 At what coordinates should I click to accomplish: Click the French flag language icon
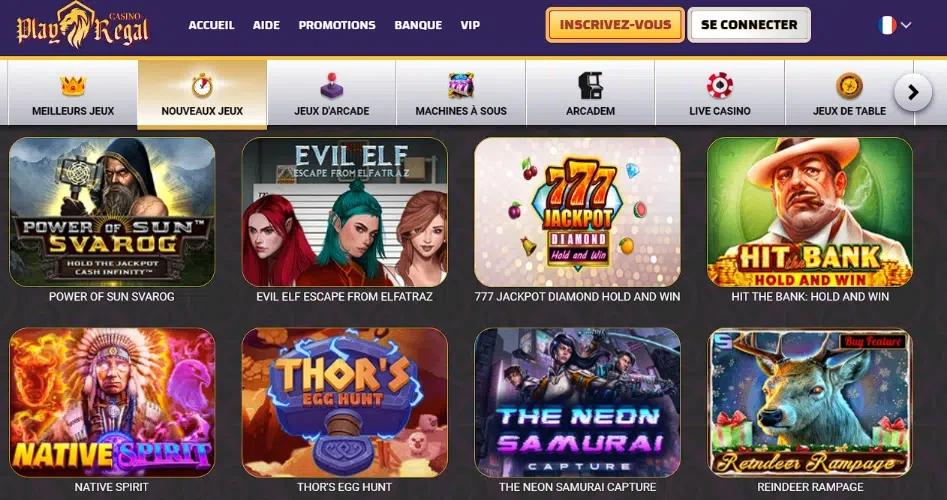887,25
